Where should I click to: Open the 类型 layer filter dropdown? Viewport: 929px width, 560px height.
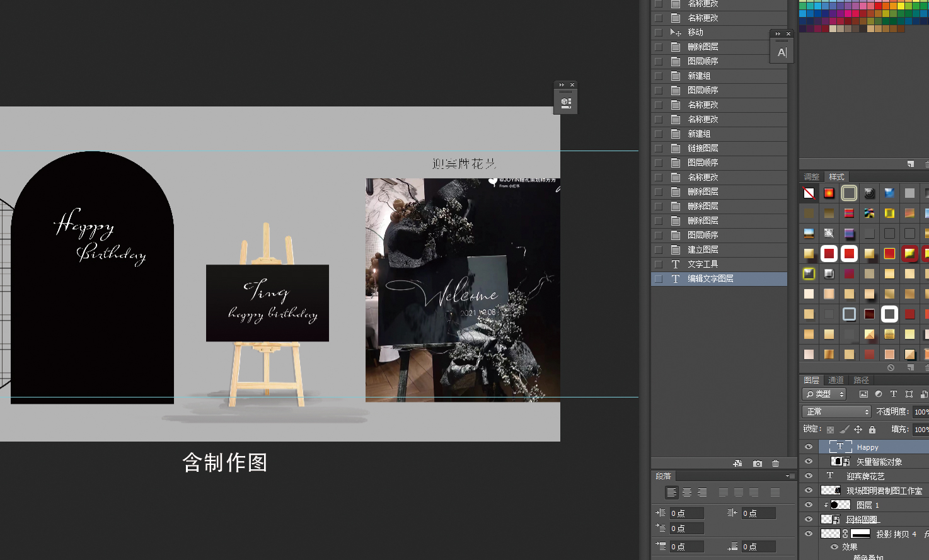click(824, 394)
